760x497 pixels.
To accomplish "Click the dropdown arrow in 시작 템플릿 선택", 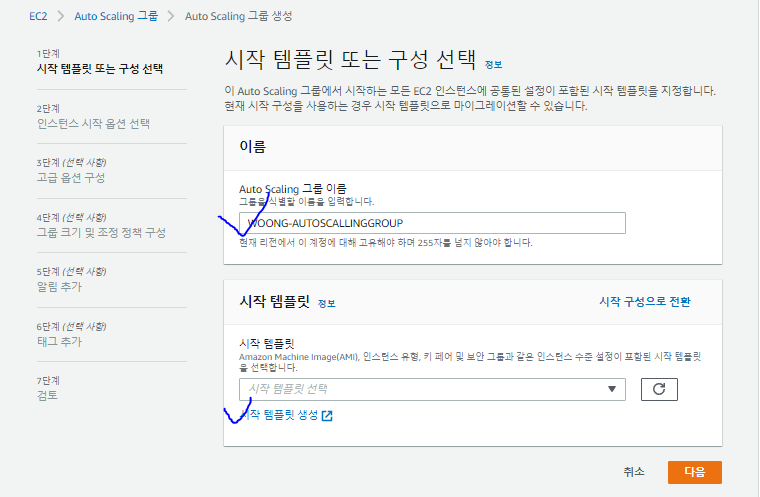I will (612, 389).
